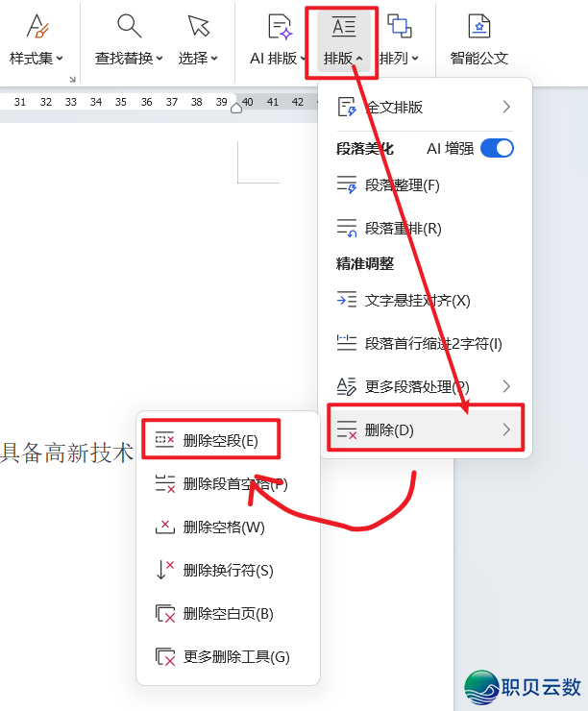Image resolution: width=588 pixels, height=711 pixels.
Task: Click the 段落首行缩进2字符 icon
Action: pos(347,343)
